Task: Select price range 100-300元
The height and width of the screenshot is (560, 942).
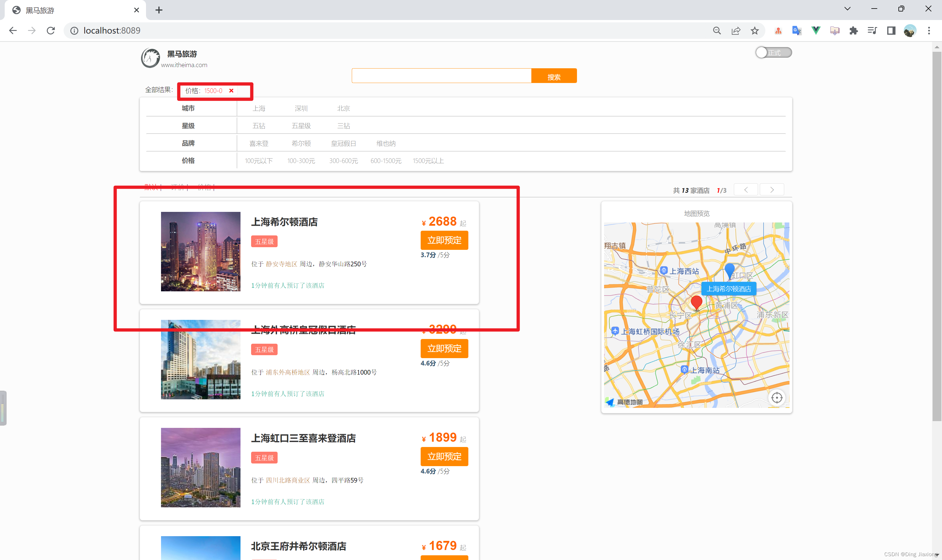Action: [301, 161]
